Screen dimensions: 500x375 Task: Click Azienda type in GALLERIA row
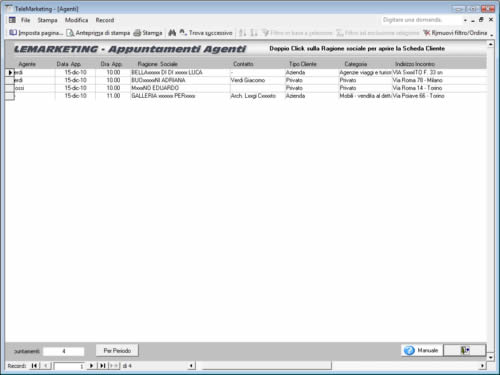(x=311, y=96)
